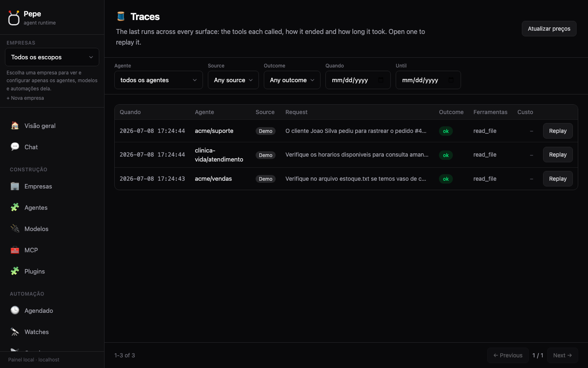The height and width of the screenshot is (368, 588).
Task: Click ok badge in clinica-vida/atendimento row
Action: pos(446,155)
